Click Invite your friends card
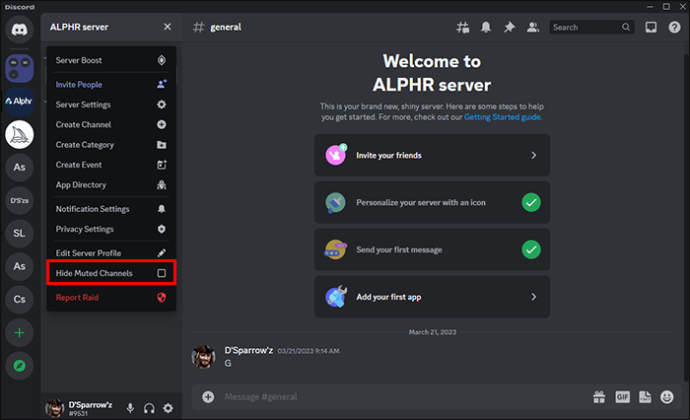 tap(432, 155)
